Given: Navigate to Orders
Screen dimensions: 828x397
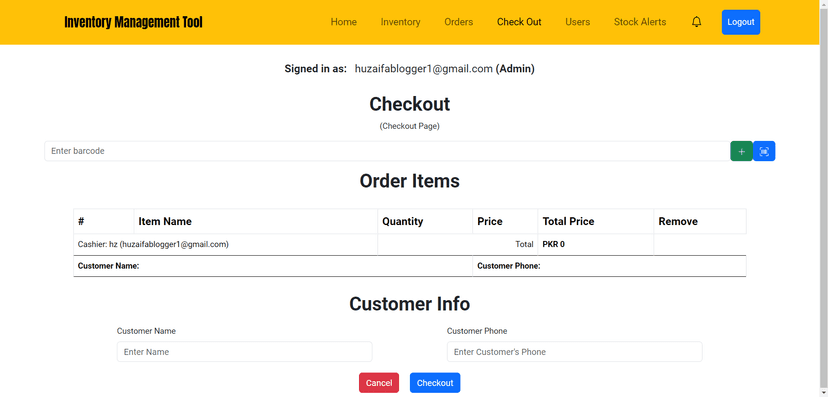Looking at the screenshot, I should click(458, 22).
